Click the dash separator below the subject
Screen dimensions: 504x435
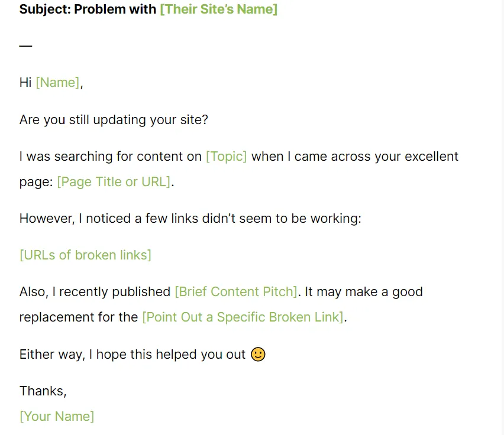25,46
